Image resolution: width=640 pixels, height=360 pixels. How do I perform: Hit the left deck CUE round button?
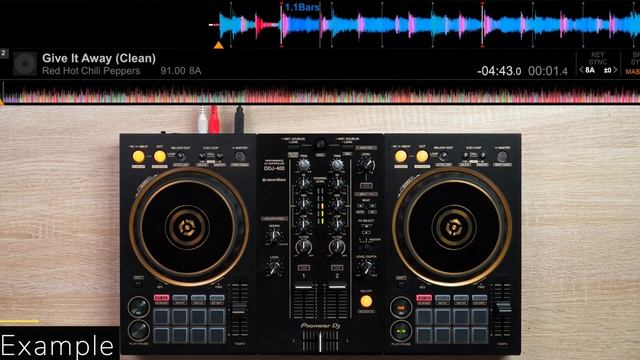coord(139,307)
